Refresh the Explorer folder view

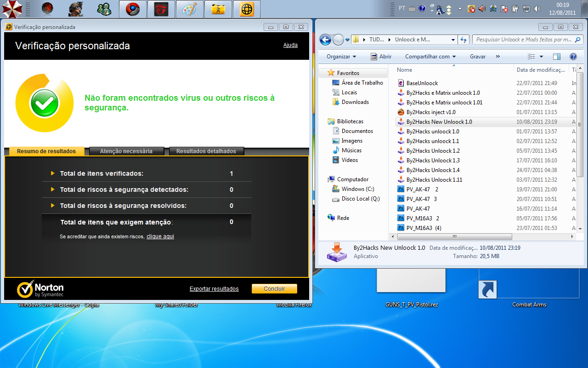[464, 40]
